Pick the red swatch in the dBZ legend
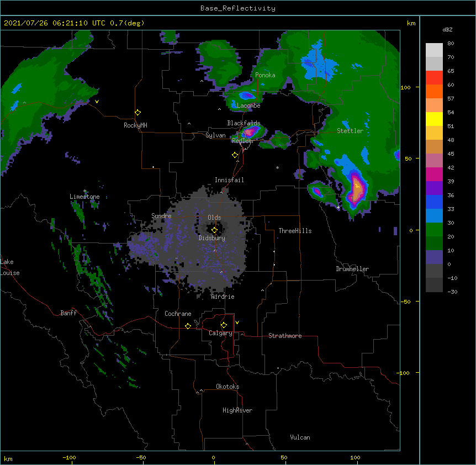Viewport: 476px width, 465px height. coord(434,78)
